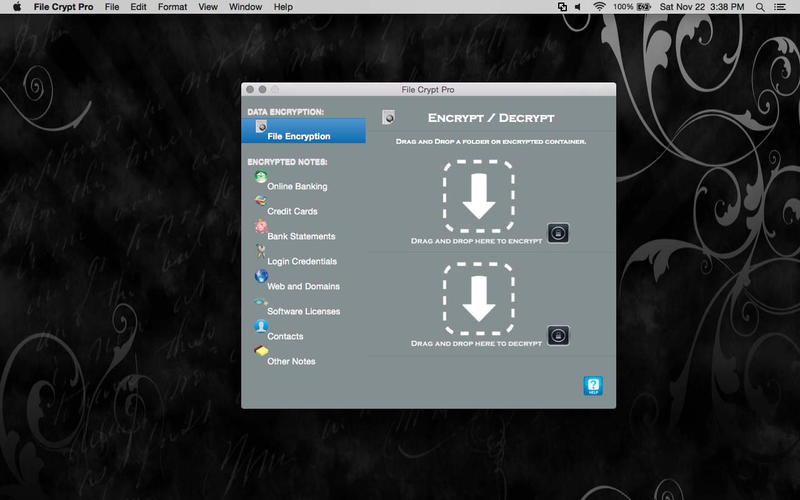Open the Login Credentials notes

(302, 261)
